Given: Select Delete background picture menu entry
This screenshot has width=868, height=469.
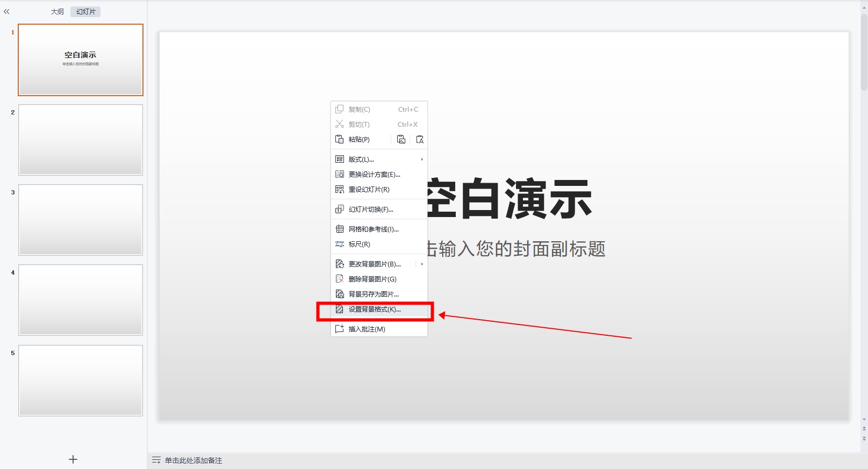Looking at the screenshot, I should click(372, 279).
